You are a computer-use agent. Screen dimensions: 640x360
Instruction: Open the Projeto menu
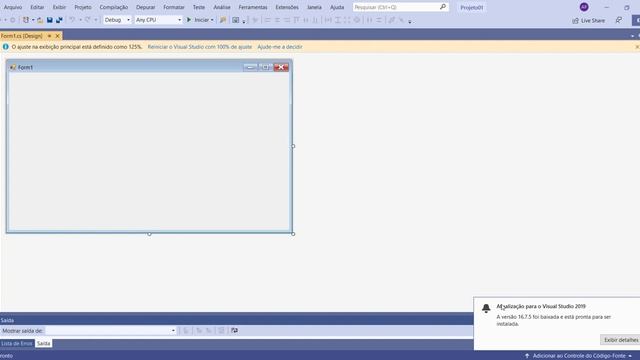pyautogui.click(x=83, y=7)
